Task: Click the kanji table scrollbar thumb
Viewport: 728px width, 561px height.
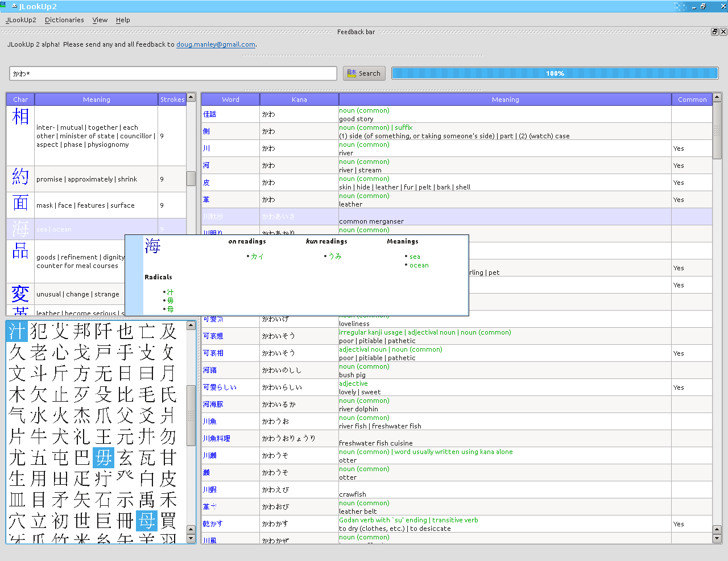Action: click(x=191, y=178)
